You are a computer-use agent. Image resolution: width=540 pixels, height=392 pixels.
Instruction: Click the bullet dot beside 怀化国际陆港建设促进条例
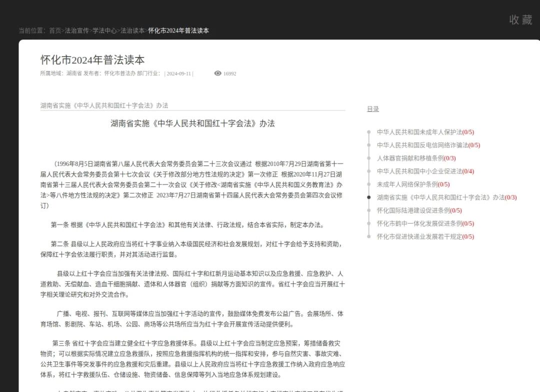[369, 210]
